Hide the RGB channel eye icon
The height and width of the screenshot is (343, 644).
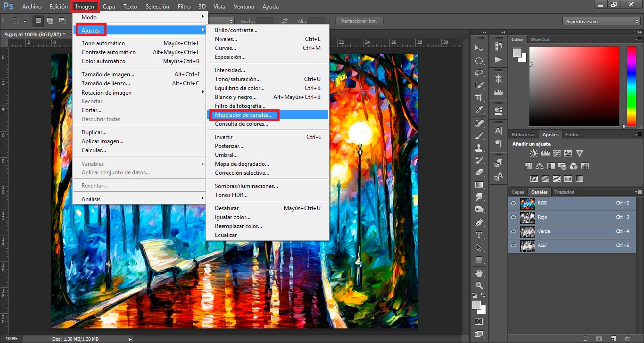(x=513, y=204)
